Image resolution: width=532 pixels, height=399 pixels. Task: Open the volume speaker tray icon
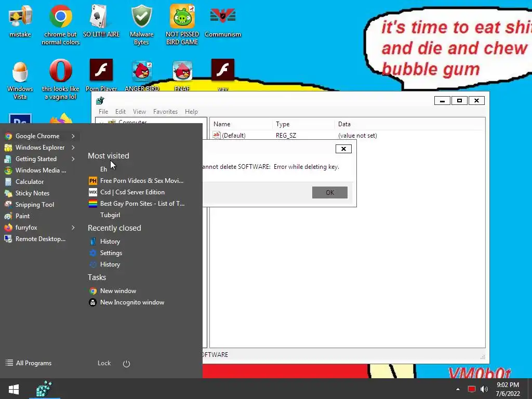point(484,389)
